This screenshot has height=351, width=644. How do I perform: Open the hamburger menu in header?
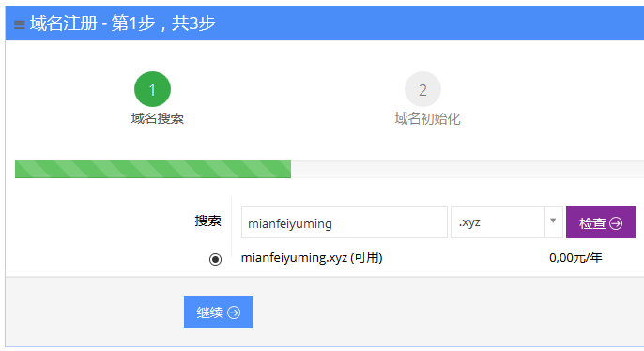click(x=20, y=24)
